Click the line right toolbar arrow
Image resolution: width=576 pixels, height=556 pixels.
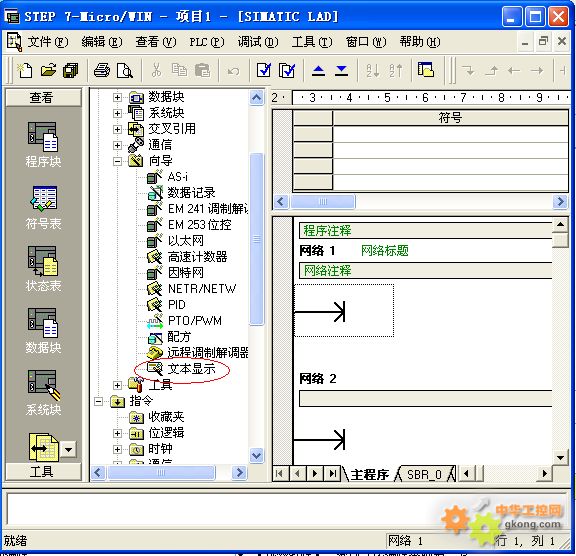[x=537, y=70]
